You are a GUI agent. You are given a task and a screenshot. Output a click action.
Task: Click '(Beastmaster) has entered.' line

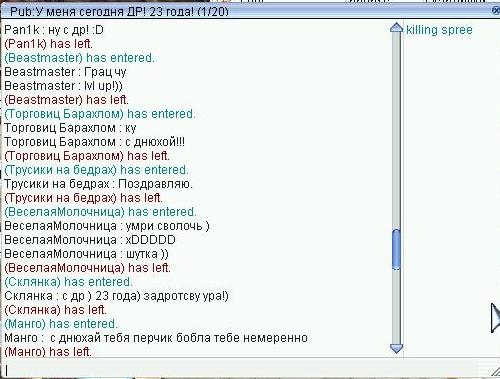(79, 58)
